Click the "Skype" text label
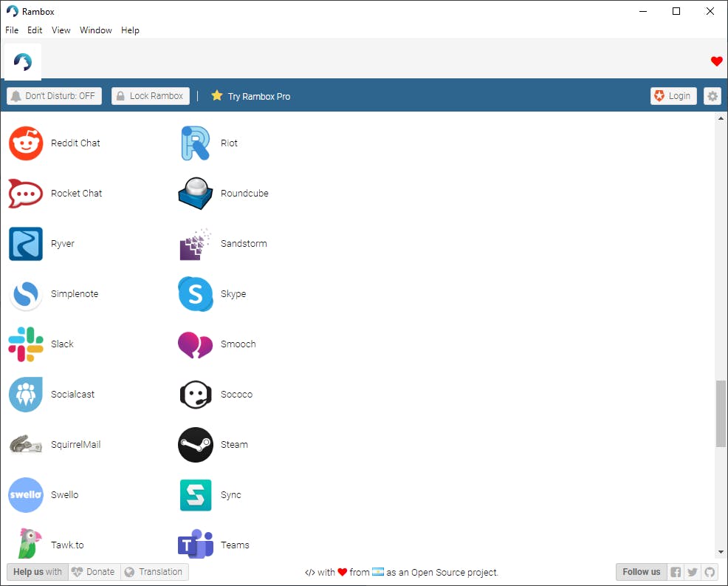 click(x=233, y=294)
